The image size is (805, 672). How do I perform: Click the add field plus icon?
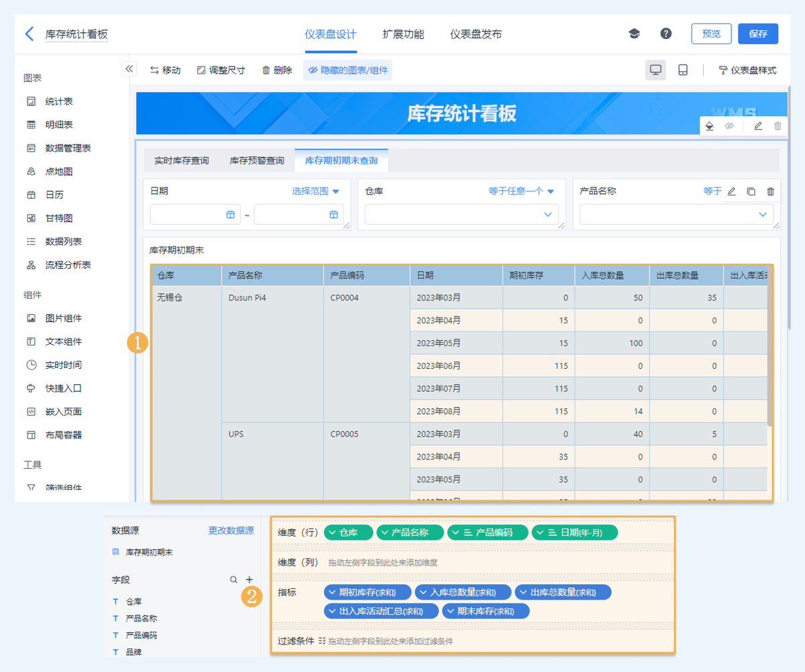pos(249,579)
